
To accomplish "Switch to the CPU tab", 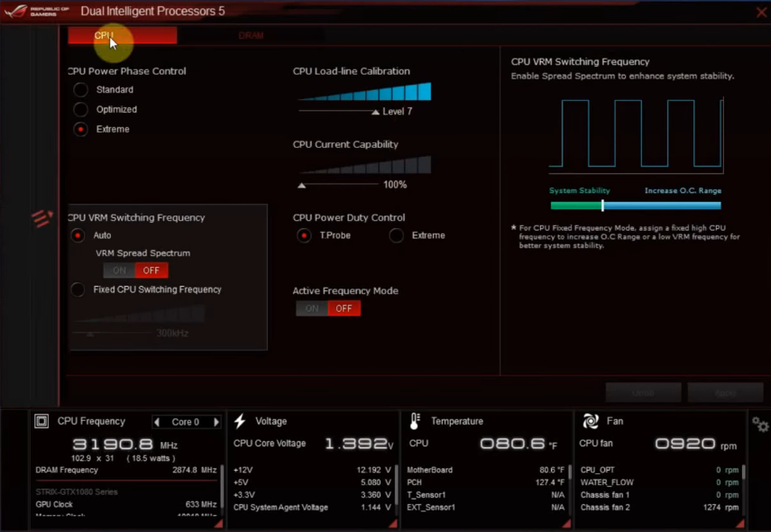I will (x=123, y=35).
